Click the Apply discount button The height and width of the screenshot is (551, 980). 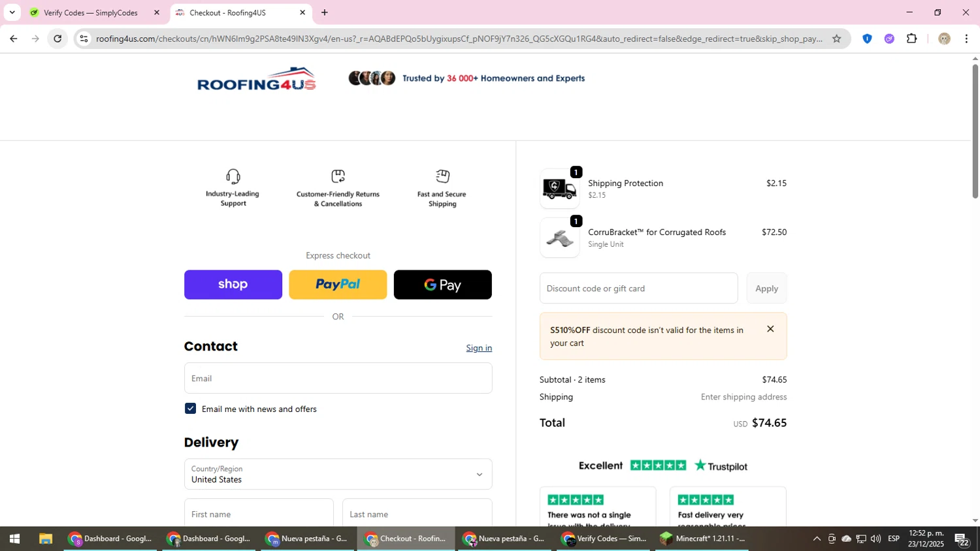click(766, 289)
